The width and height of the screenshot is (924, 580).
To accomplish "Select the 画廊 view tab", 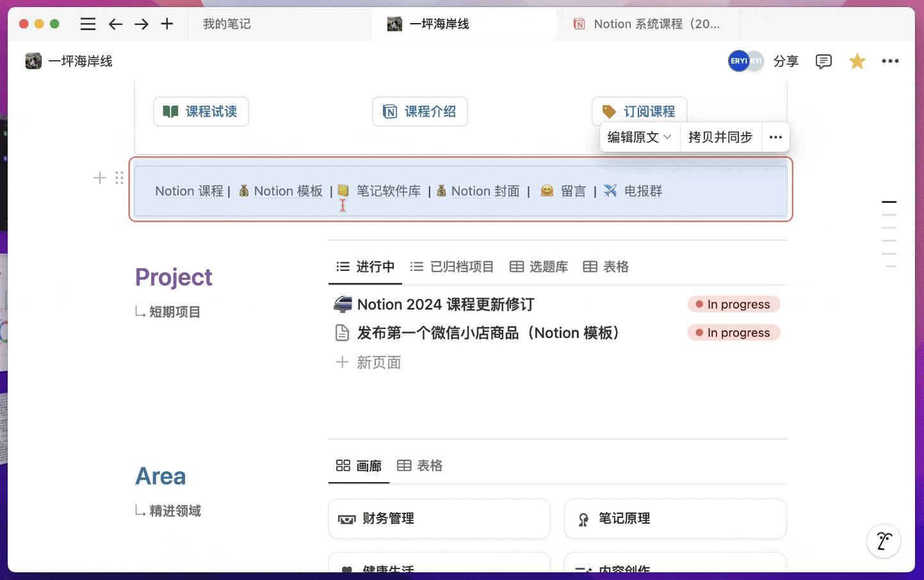I will (359, 466).
